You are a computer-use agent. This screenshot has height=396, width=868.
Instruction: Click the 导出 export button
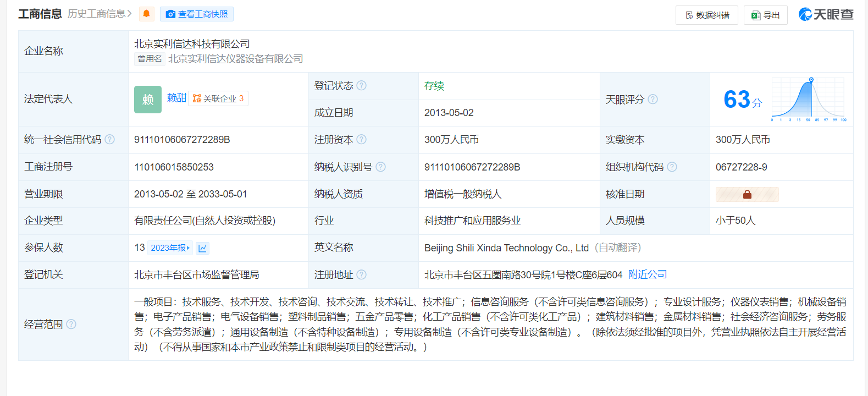[766, 15]
